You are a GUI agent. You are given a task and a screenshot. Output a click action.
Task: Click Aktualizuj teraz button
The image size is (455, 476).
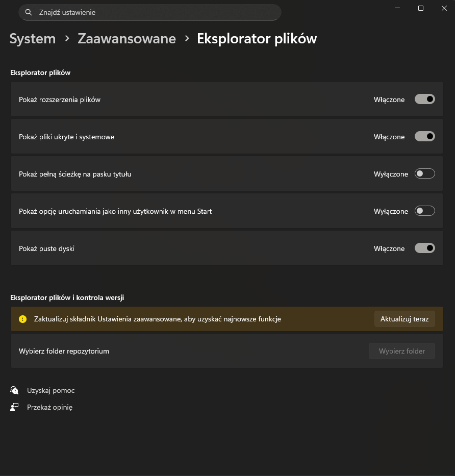click(405, 319)
